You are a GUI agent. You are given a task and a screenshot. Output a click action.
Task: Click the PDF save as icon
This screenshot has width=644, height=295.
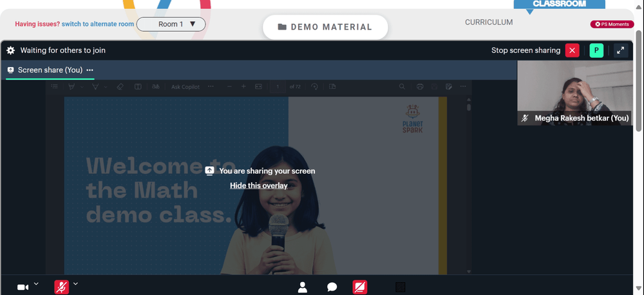[x=448, y=87]
